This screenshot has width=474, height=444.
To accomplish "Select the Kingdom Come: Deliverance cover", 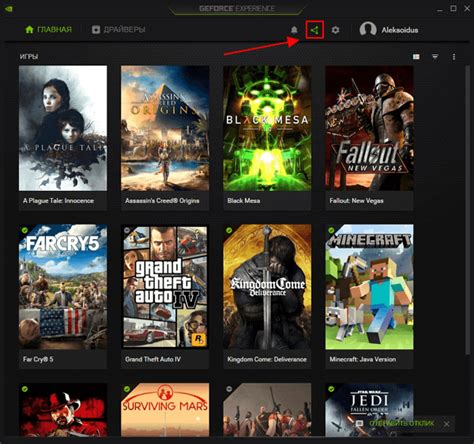I will (267, 287).
